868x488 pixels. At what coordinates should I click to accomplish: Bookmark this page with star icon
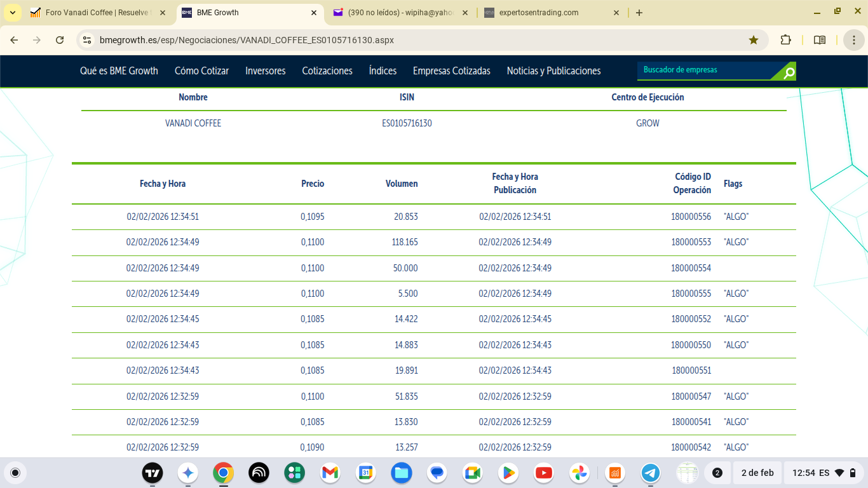tap(754, 40)
